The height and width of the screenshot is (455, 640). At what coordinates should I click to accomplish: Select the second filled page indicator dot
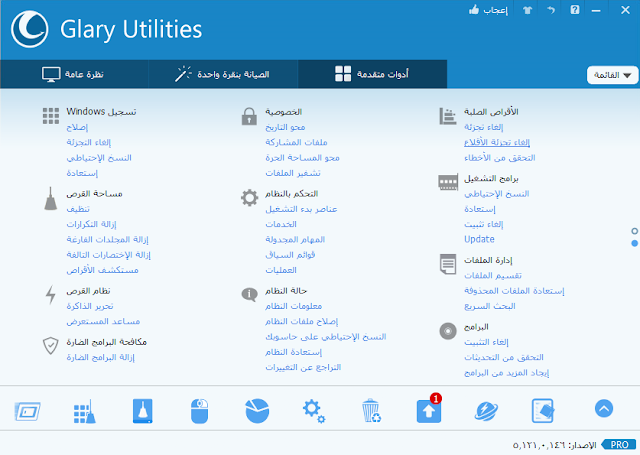(634, 243)
